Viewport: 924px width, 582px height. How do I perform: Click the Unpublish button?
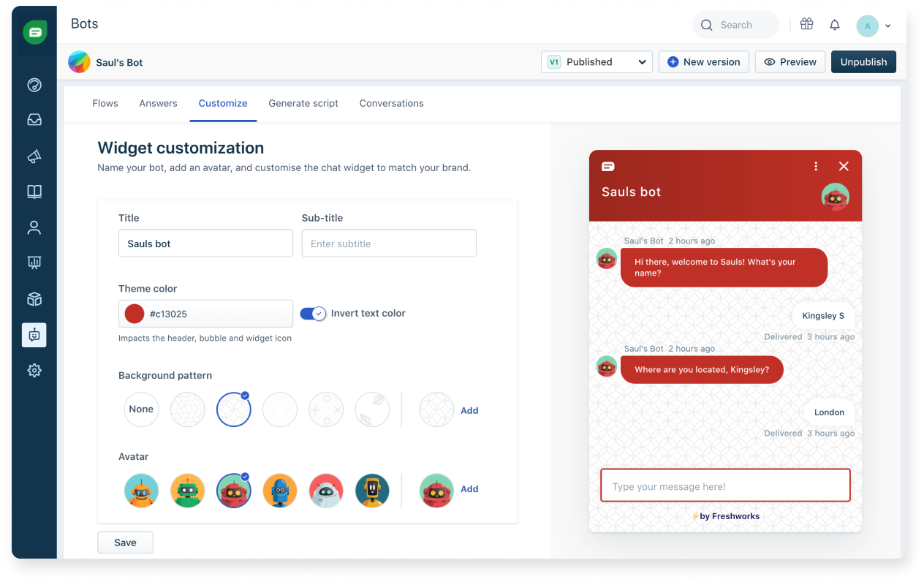(x=863, y=62)
